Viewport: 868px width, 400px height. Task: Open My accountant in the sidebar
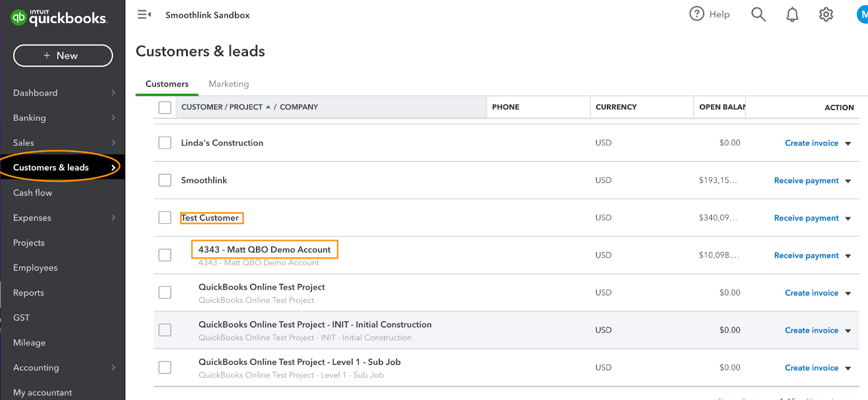point(42,392)
